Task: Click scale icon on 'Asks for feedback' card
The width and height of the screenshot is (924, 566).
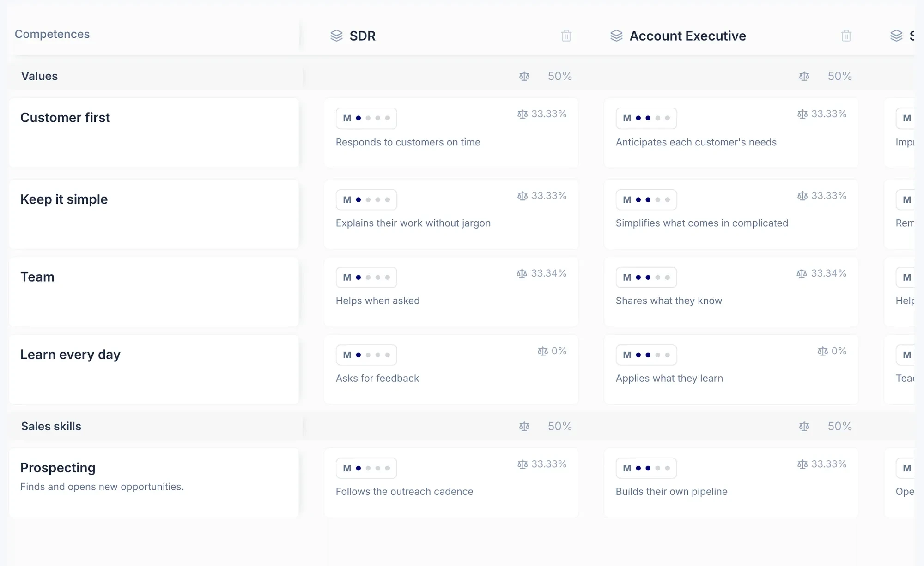Action: (543, 351)
